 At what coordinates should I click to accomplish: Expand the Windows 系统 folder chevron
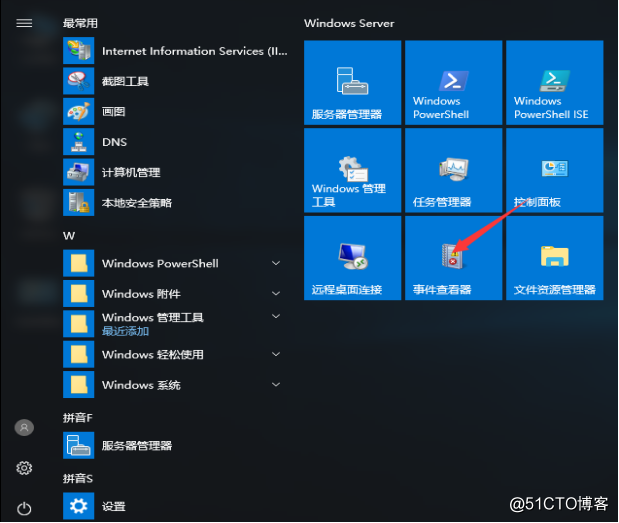point(276,384)
